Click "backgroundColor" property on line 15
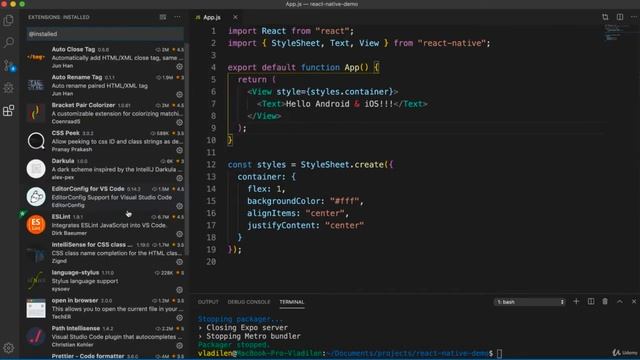The image size is (640, 360). tap(283, 201)
